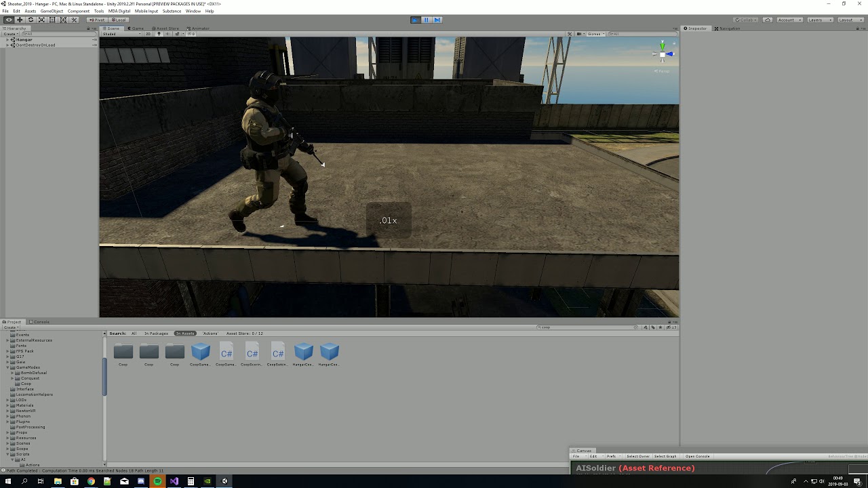Open the Substance menu
This screenshot has height=488, width=868.
pyautogui.click(x=172, y=11)
